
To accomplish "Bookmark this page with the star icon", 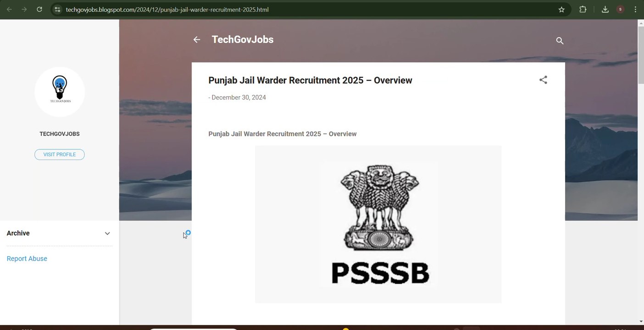I will (x=561, y=9).
